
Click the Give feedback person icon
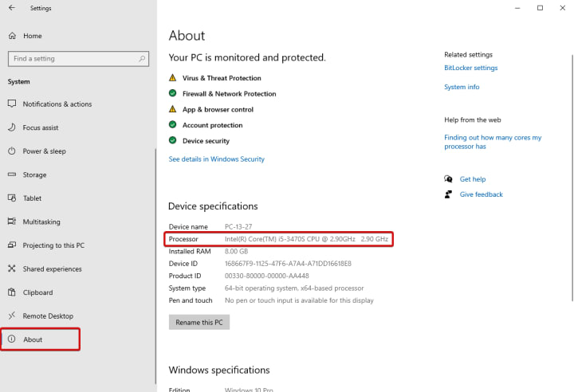(448, 194)
